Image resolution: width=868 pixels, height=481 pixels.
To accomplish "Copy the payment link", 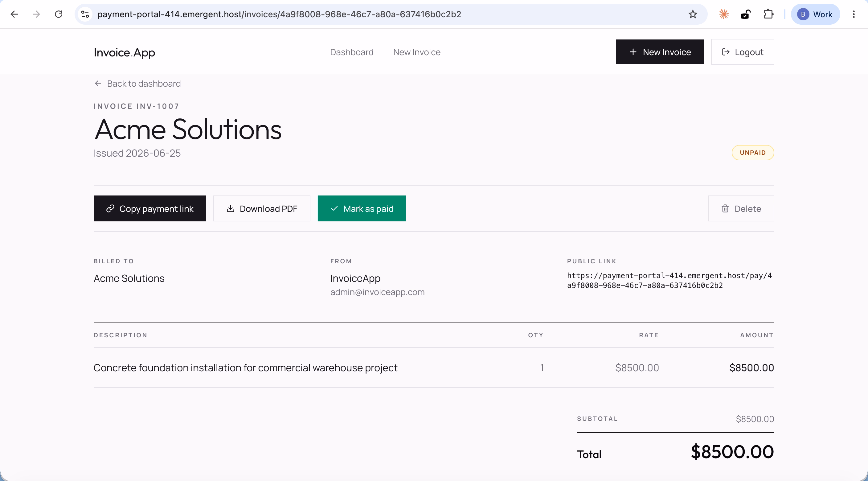I will (x=149, y=209).
